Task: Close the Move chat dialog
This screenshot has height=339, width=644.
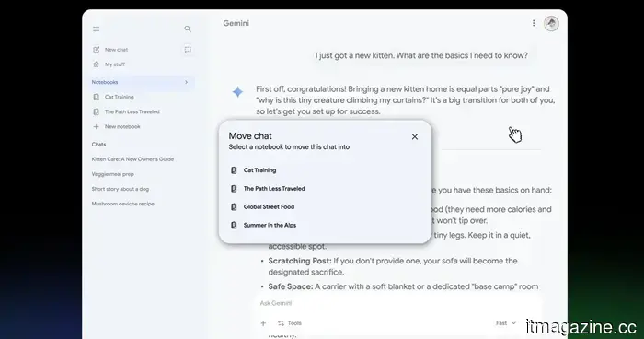Action: coord(415,137)
